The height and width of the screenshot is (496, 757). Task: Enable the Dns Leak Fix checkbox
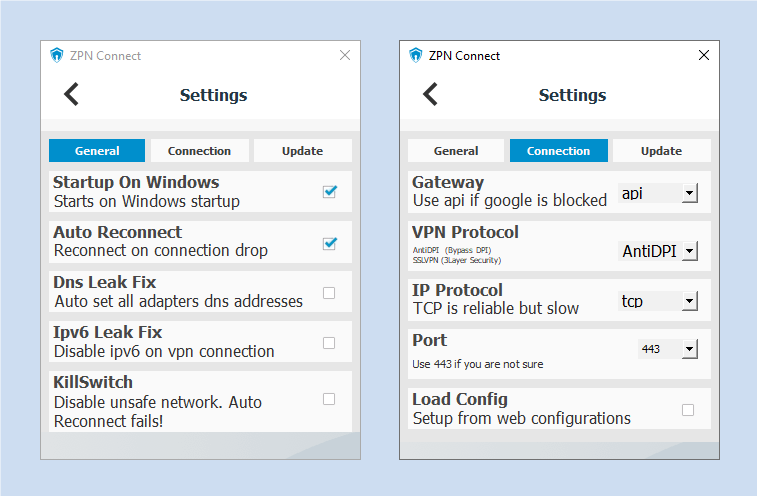click(329, 293)
